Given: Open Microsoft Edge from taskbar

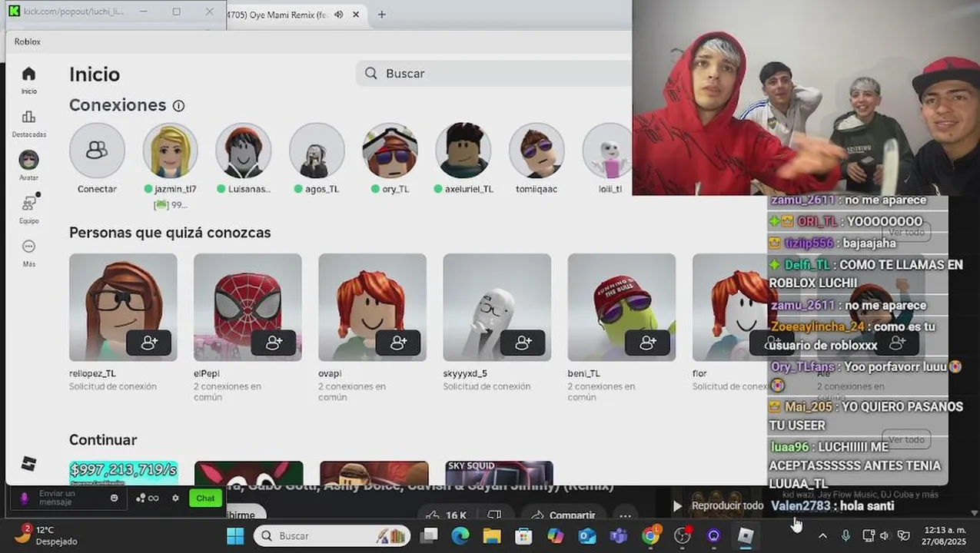Looking at the screenshot, I should 461,535.
